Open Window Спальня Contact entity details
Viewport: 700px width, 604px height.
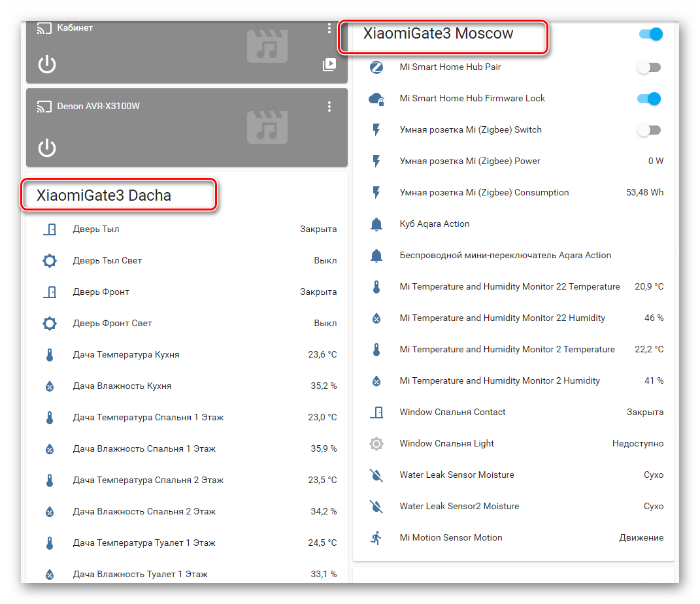pos(452,412)
